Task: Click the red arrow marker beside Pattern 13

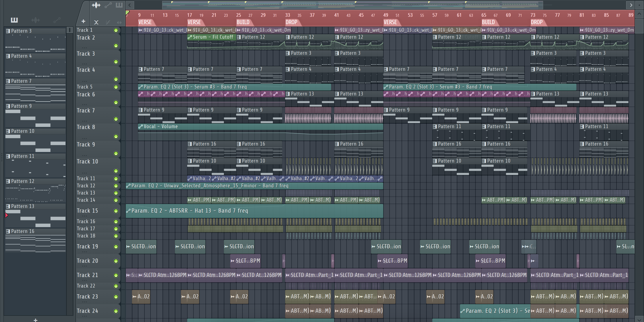Action: 6,215
